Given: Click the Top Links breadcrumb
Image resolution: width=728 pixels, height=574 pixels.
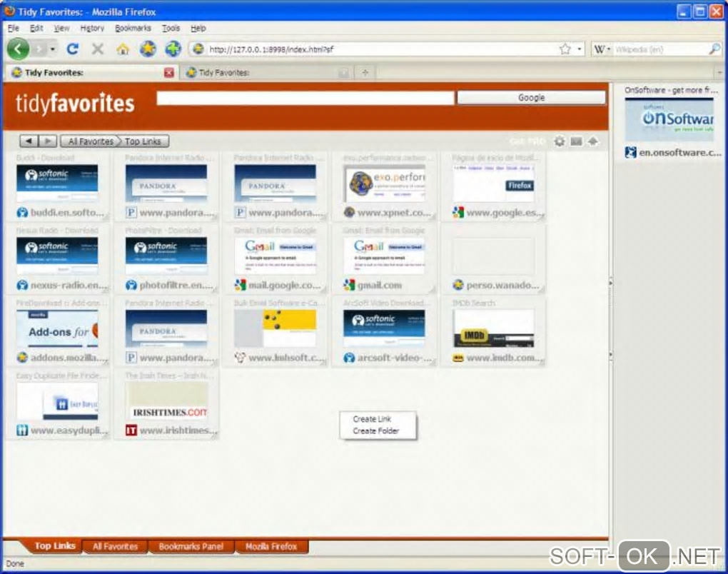Looking at the screenshot, I should click(143, 141).
